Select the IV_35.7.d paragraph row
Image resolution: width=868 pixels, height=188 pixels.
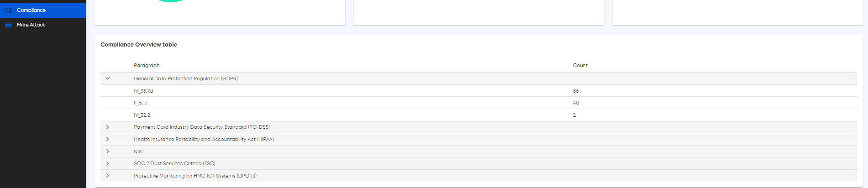coord(479,91)
